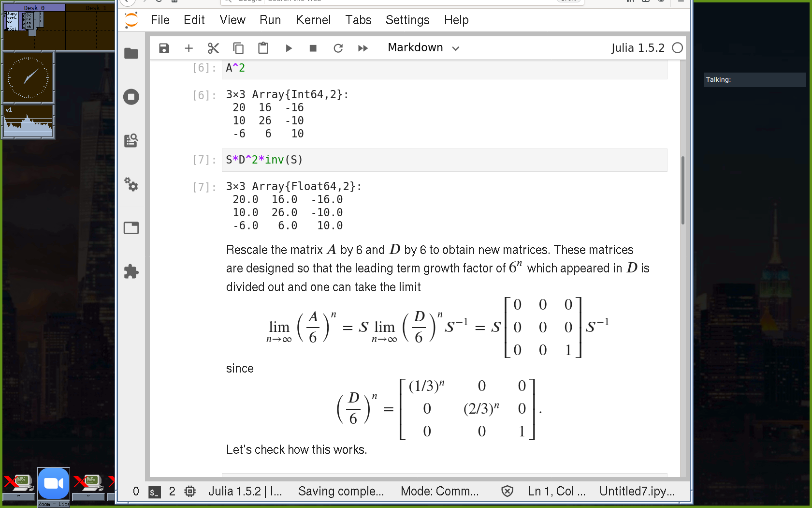The width and height of the screenshot is (812, 508).
Task: Cut the selected cell with the scissors icon
Action: click(213, 48)
